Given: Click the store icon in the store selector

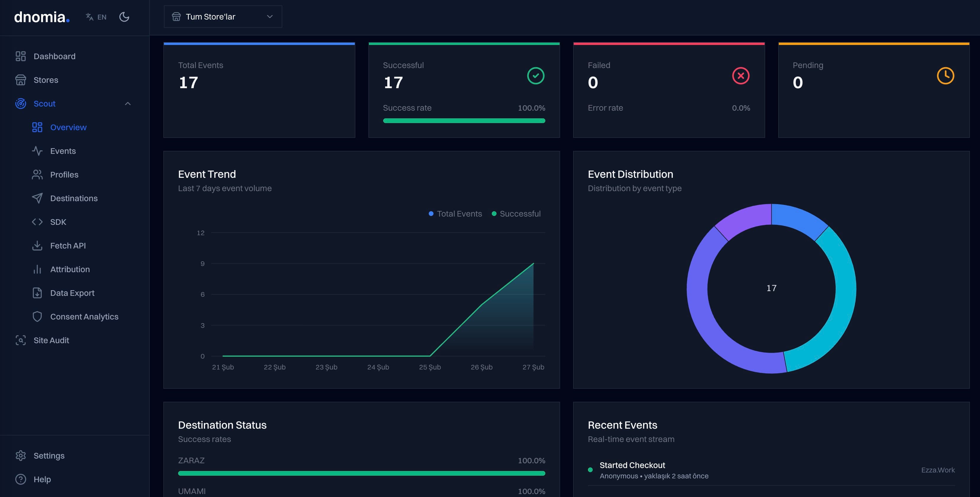Looking at the screenshot, I should 176,17.
